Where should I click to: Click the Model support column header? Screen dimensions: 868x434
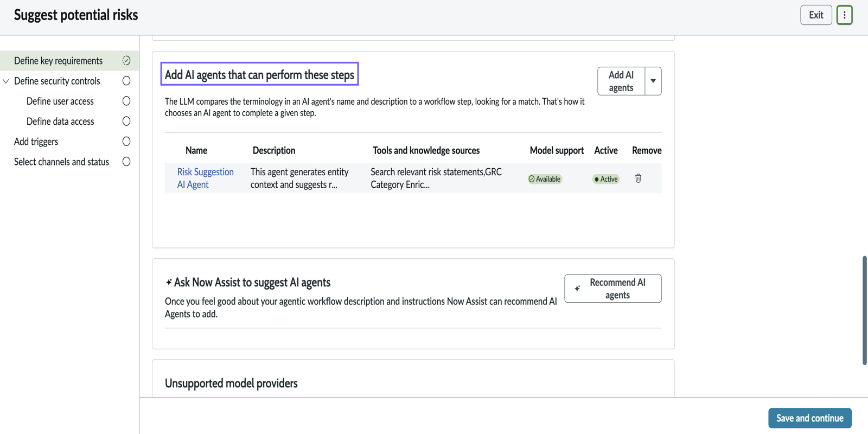(x=557, y=150)
